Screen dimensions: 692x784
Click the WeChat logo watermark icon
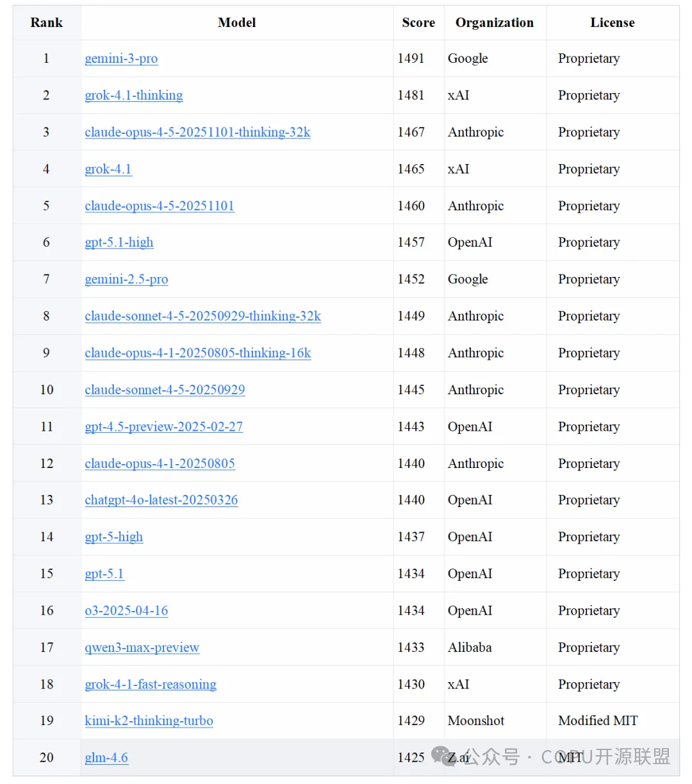443,756
